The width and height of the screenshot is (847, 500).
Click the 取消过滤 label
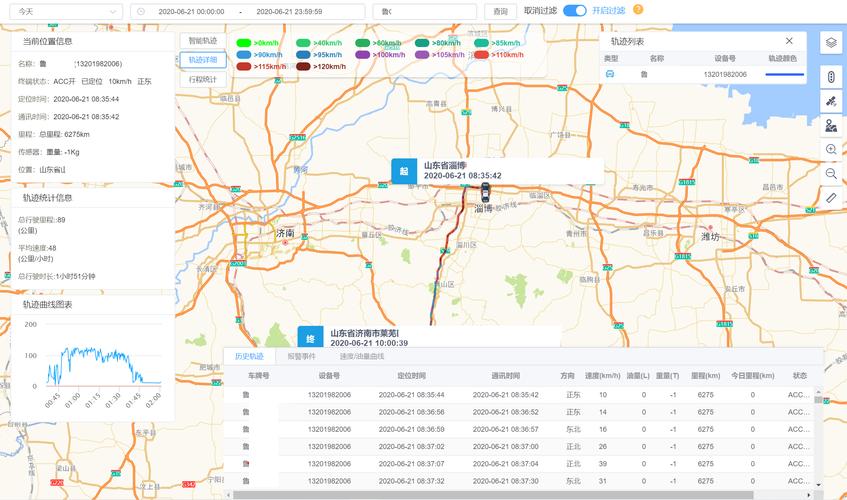click(x=540, y=10)
